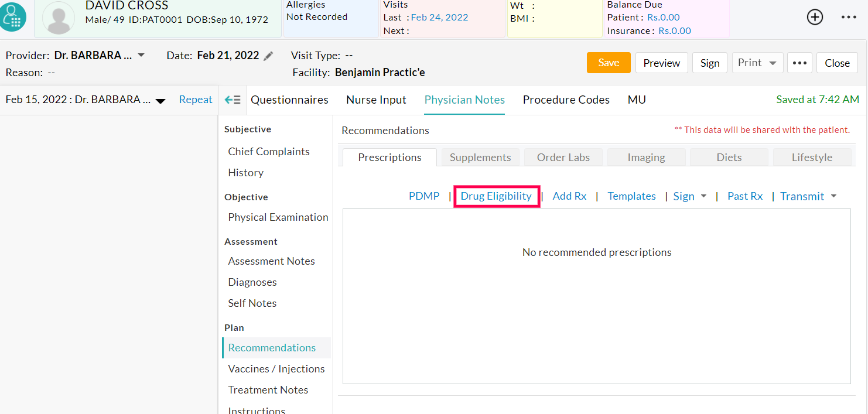Viewport: 868px width, 414px height.
Task: Click the Repeat link
Action: (x=196, y=100)
